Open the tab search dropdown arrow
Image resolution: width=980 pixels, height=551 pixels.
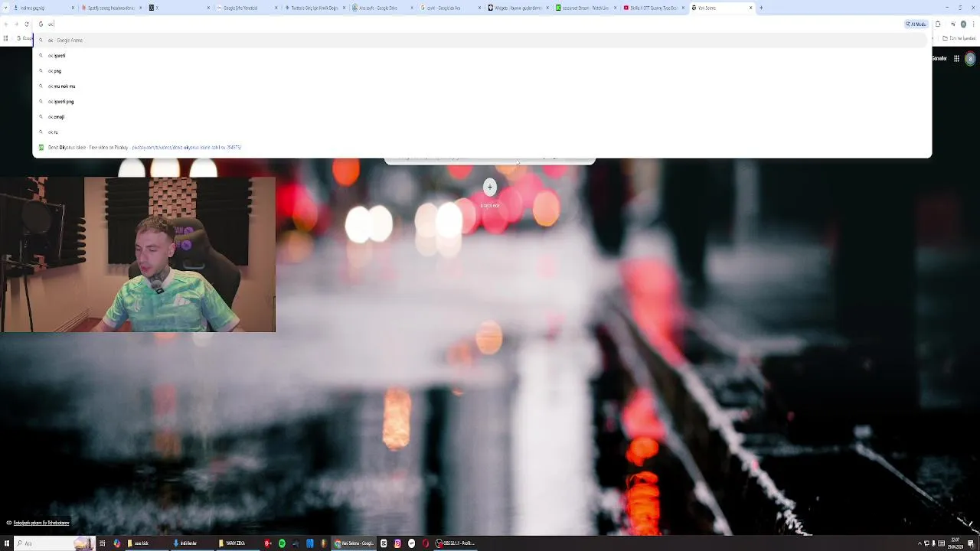(5, 8)
